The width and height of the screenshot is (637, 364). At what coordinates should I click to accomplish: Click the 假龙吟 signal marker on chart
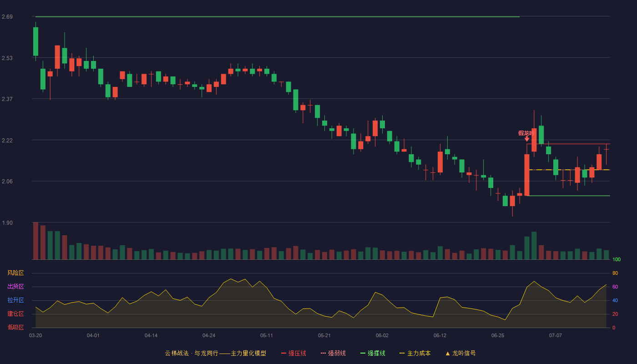[x=526, y=135]
